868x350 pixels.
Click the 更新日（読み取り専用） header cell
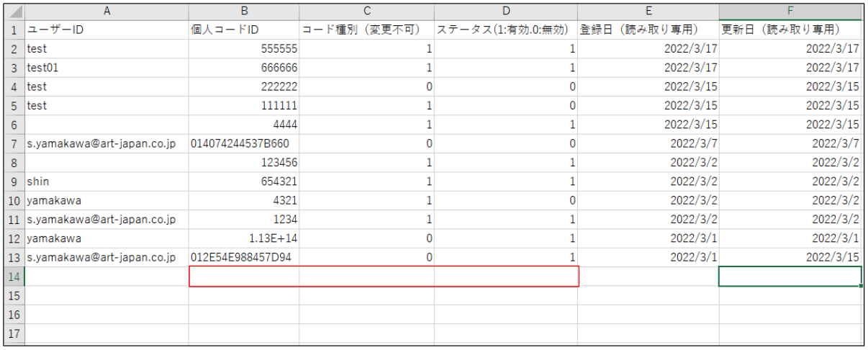[x=790, y=30]
